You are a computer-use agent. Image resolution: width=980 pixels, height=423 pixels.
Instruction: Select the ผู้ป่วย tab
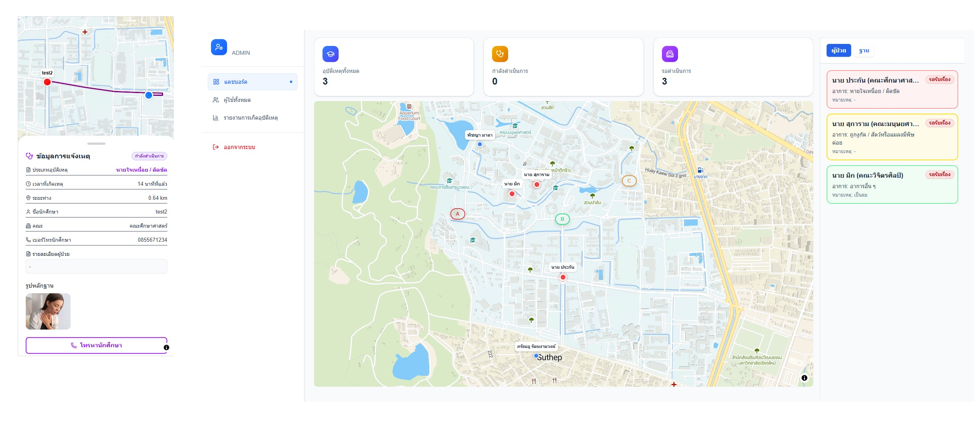[x=838, y=51]
